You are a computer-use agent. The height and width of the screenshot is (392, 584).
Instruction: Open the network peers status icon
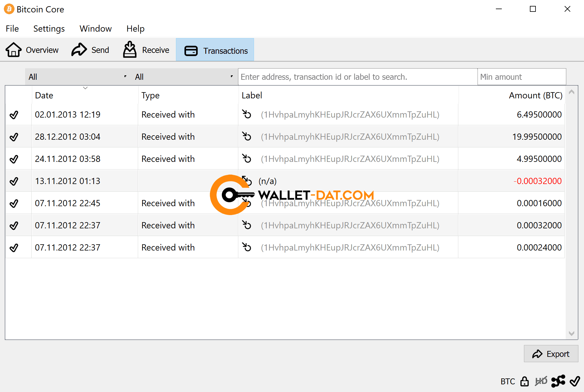[558, 381]
